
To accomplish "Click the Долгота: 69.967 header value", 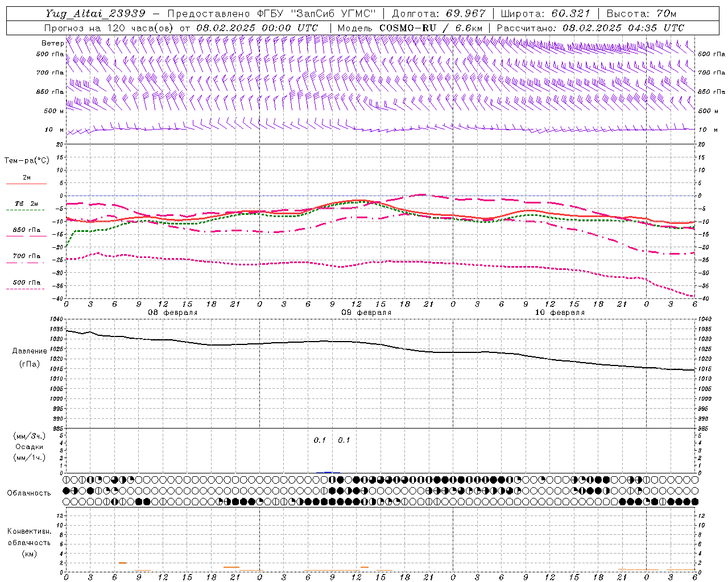I will click(x=439, y=14).
